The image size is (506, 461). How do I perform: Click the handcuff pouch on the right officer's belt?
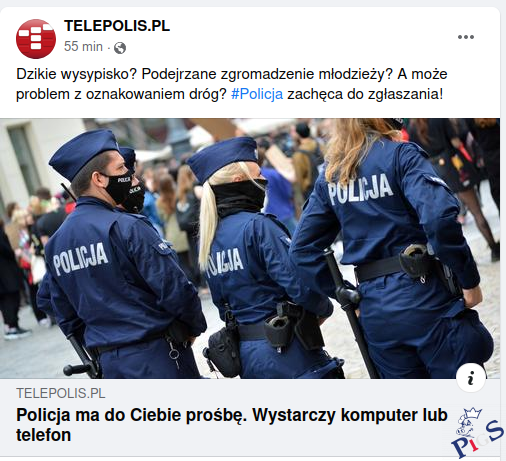coord(414,261)
